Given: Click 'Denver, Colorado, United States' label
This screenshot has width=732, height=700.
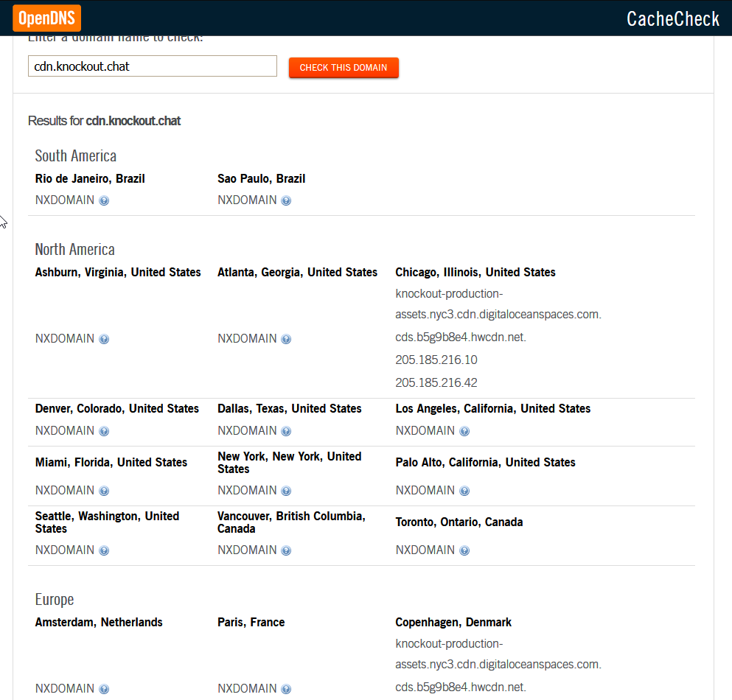Looking at the screenshot, I should 117,409.
